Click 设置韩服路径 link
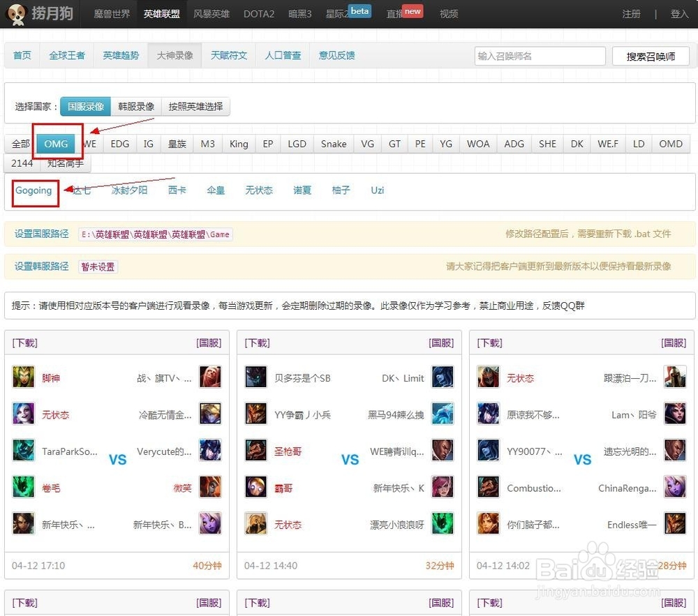This screenshot has height=616, width=698. tap(41, 266)
